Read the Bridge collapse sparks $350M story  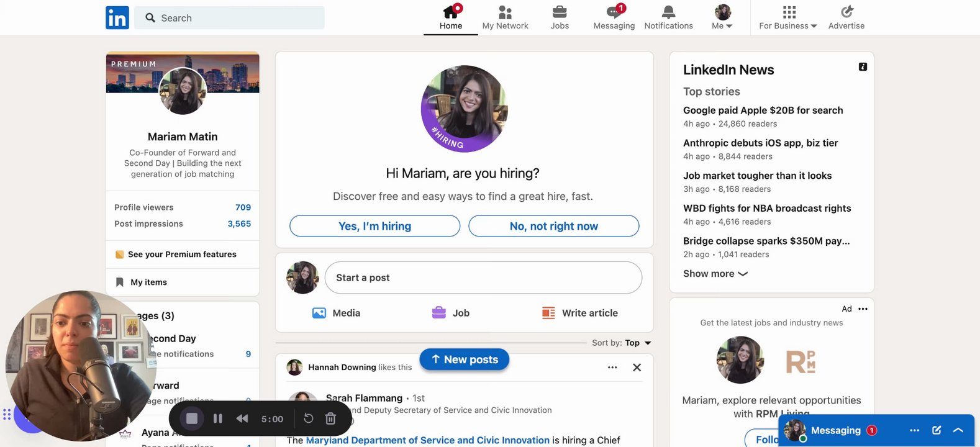766,241
